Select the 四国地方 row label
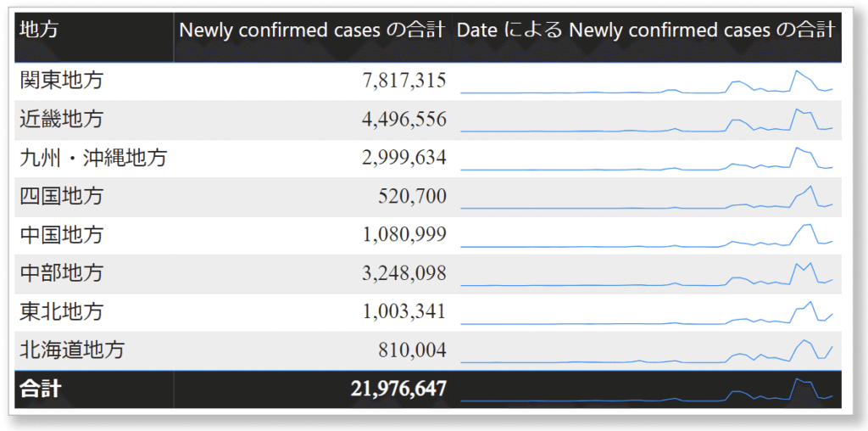Viewport: 868px width, 431px height. click(61, 196)
